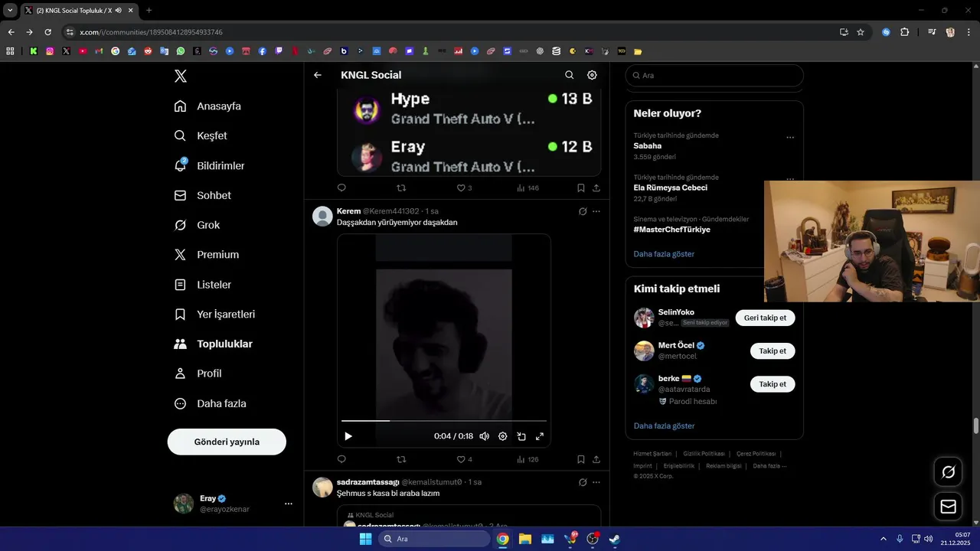
Task: Click the Ara search field on X
Action: 714,75
